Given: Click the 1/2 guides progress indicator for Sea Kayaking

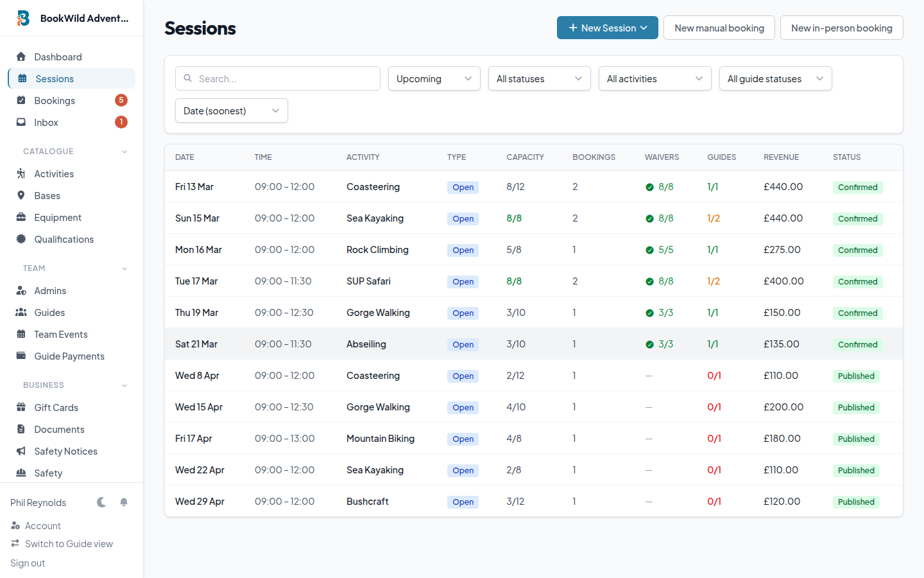Looking at the screenshot, I should coord(714,218).
